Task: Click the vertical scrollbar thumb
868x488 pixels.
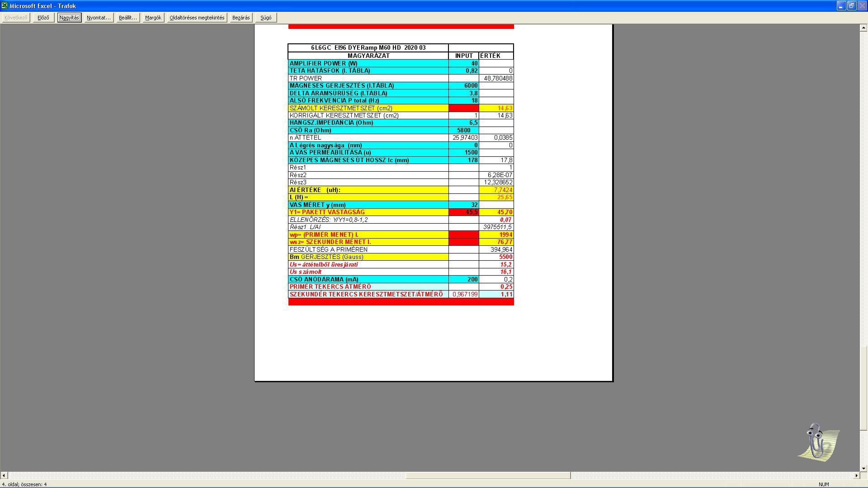Action: tap(863, 389)
